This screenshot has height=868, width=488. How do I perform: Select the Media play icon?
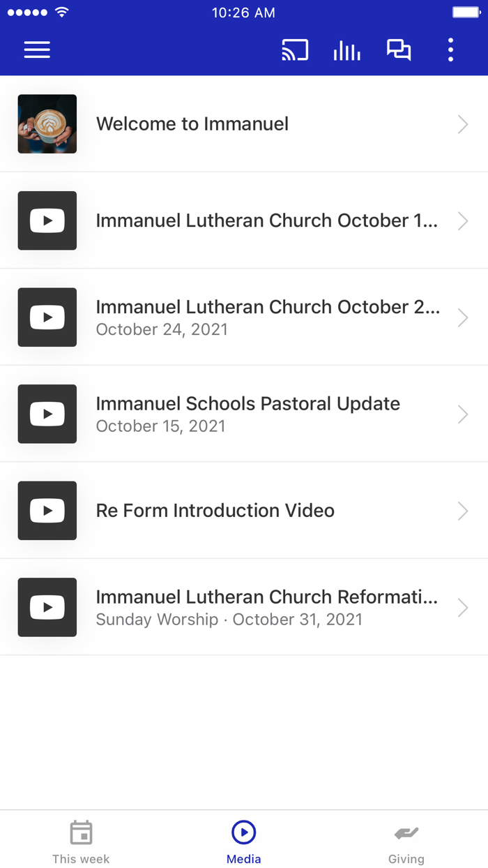pos(243,832)
